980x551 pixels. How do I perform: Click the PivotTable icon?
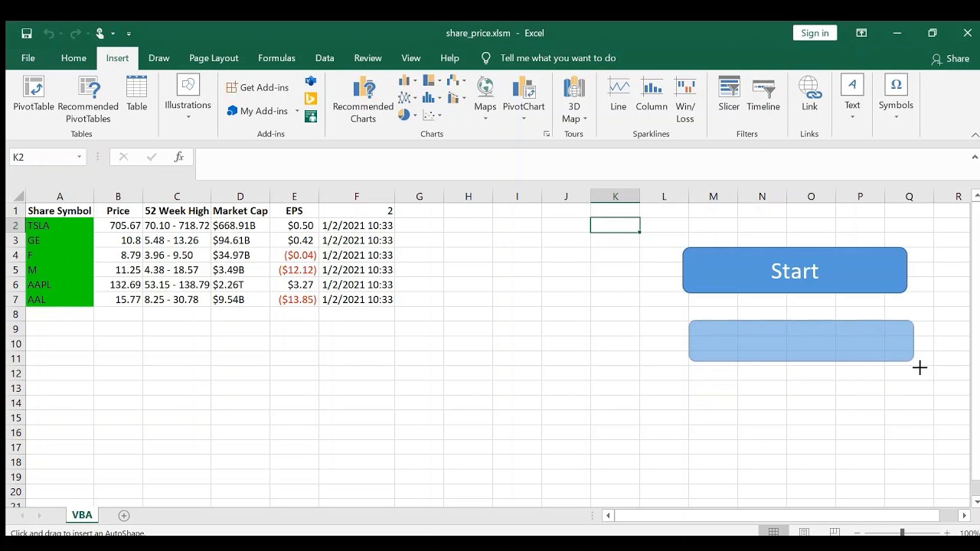pos(33,95)
